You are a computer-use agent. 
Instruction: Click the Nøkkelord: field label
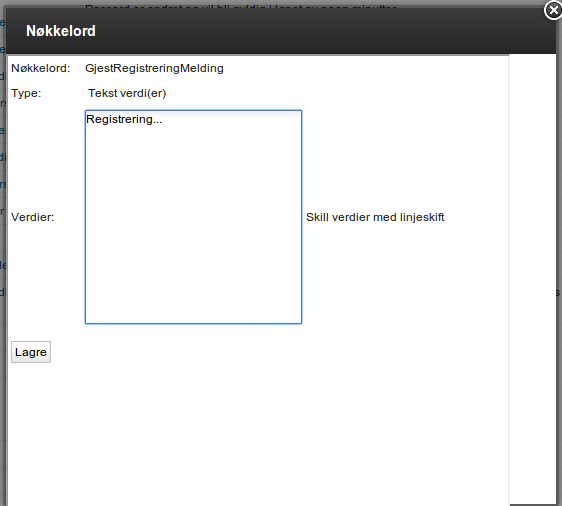click(x=41, y=68)
